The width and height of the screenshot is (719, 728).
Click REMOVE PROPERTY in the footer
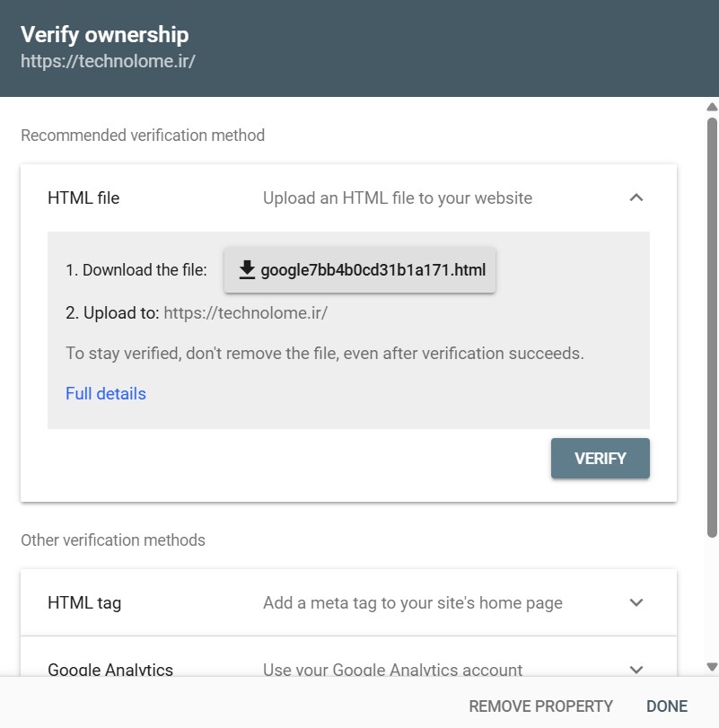pyautogui.click(x=540, y=706)
